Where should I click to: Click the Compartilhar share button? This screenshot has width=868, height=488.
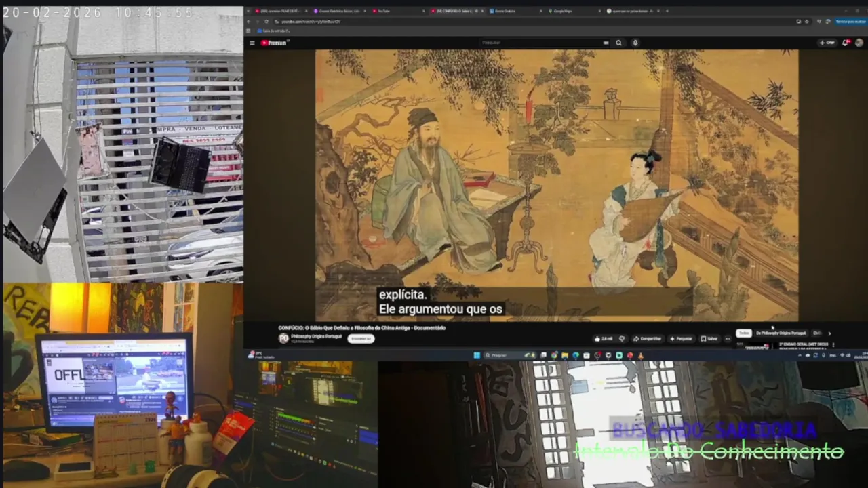647,339
